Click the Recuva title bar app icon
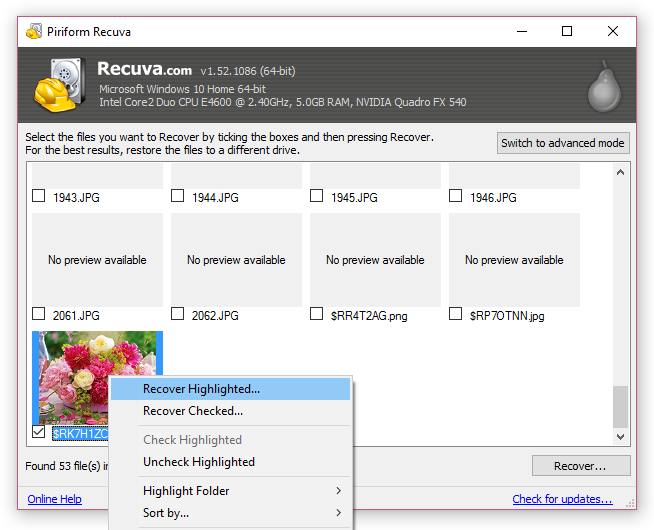Image resolution: width=654 pixels, height=530 pixels. click(34, 31)
